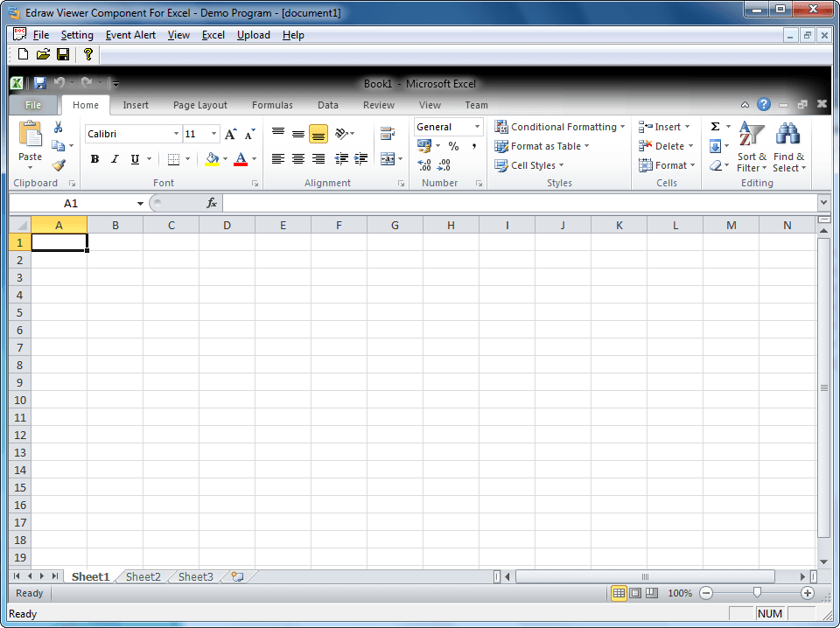The width and height of the screenshot is (840, 628).
Task: Increase font size with Grow Font icon
Action: (230, 134)
